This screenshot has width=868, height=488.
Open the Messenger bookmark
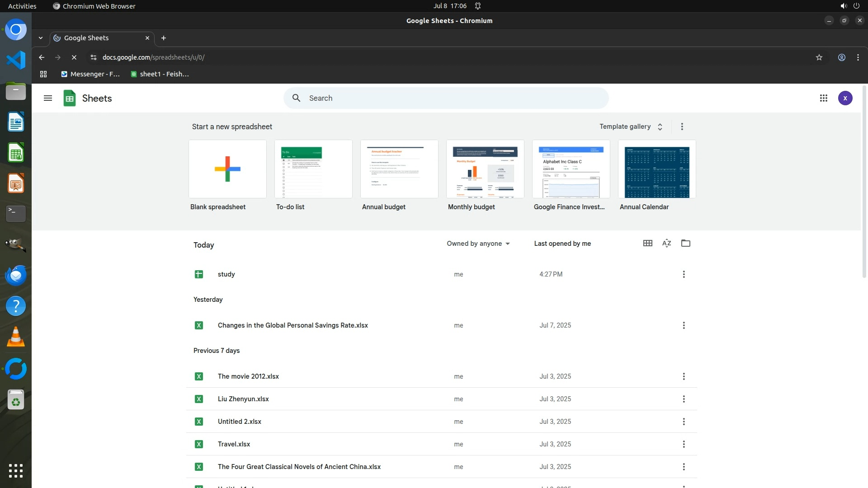coord(90,74)
